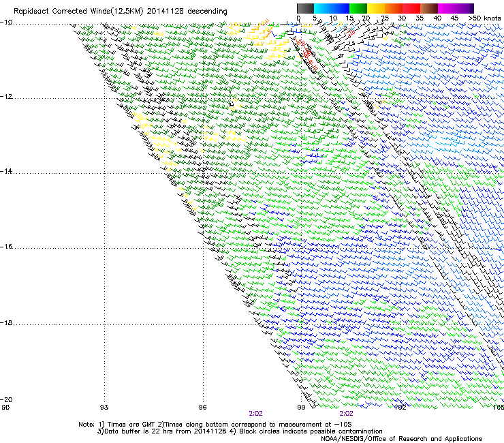Click the '96' longitude axis label
The image size is (504, 443).
pyautogui.click(x=202, y=408)
